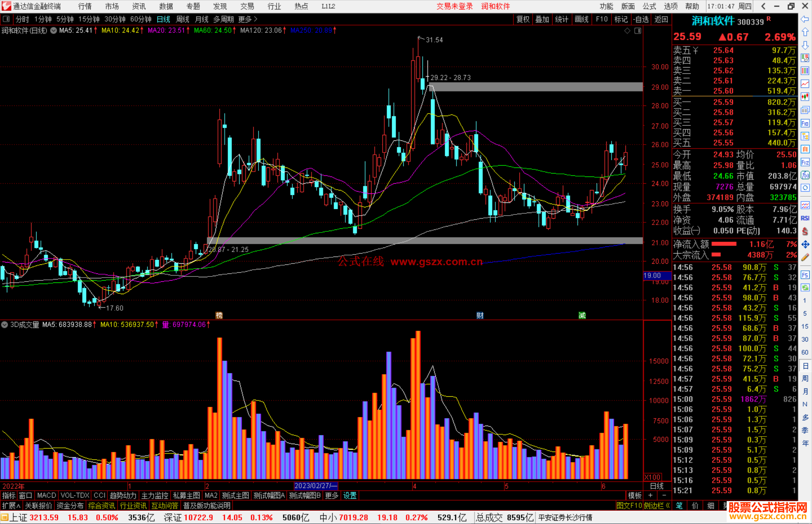
Task: Click the F12 trading sidebar icon
Action: [x=805, y=162]
